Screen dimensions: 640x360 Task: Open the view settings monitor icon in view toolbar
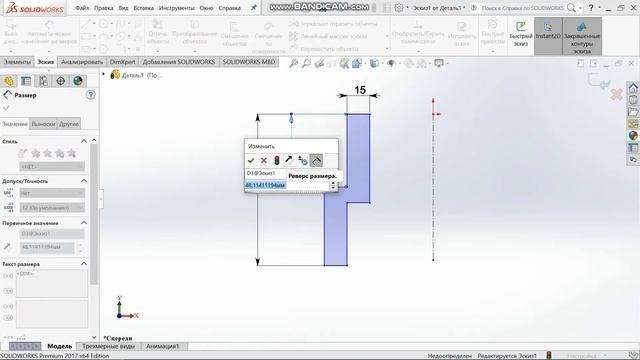tap(439, 63)
